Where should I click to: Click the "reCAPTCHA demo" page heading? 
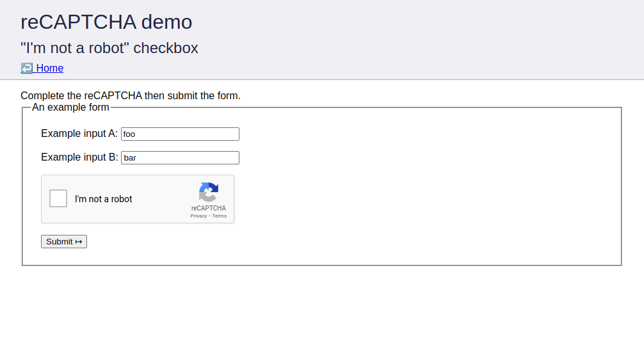[106, 22]
